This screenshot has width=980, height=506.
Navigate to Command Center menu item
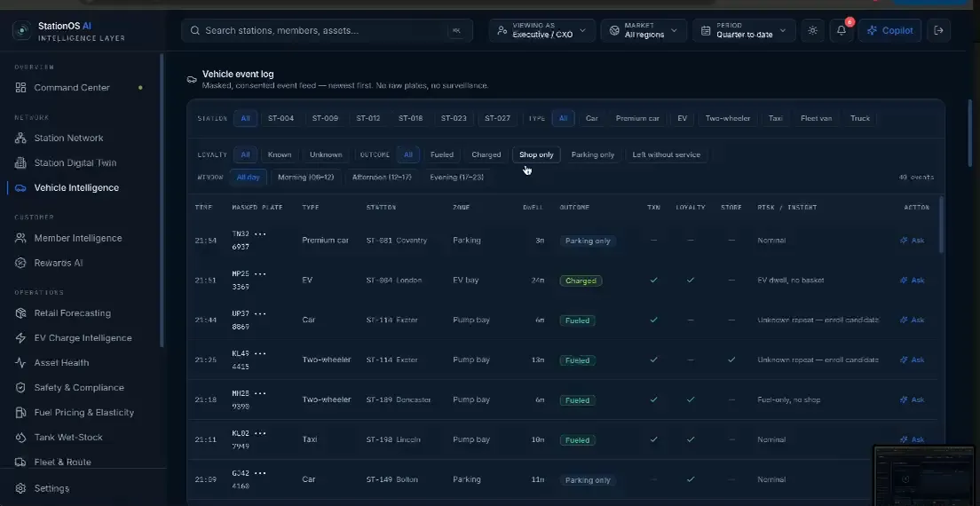click(x=72, y=88)
